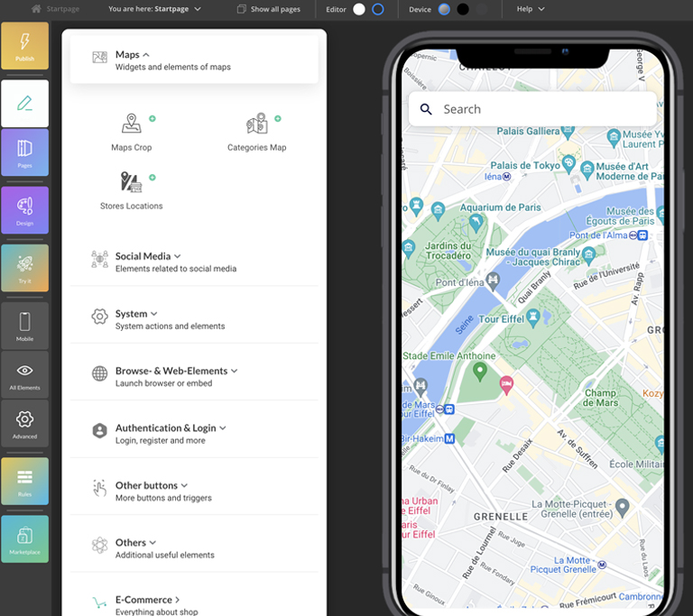Viewport: 693px width, 616px height.
Task: Click the Authentication & Login user icon
Action: pyautogui.click(x=100, y=430)
